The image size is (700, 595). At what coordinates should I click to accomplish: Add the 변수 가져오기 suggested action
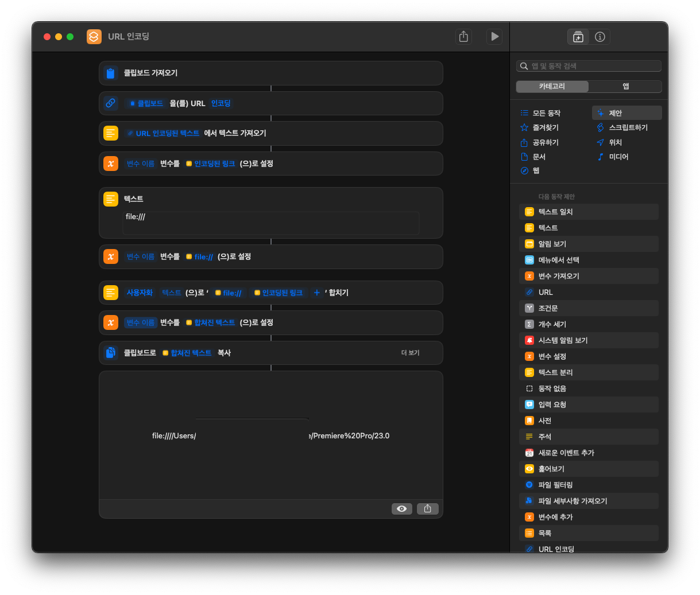point(589,276)
